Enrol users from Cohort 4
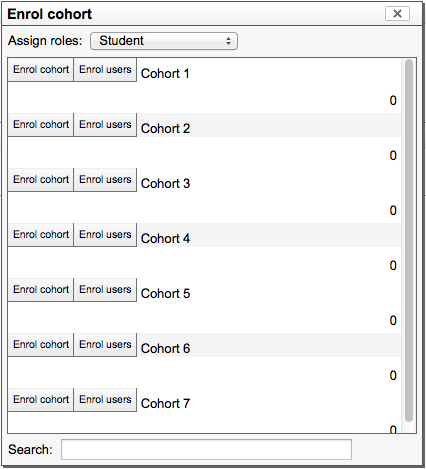 click(105, 235)
